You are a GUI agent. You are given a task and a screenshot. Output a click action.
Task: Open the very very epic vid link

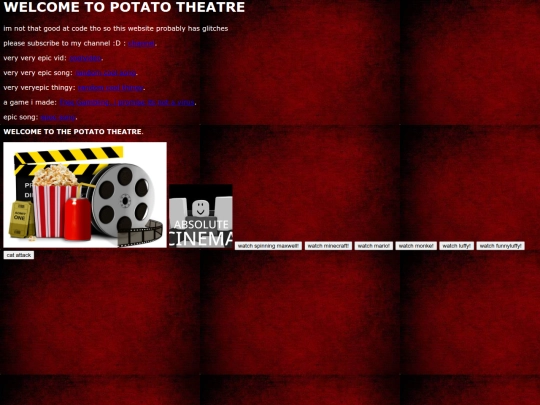point(85,58)
